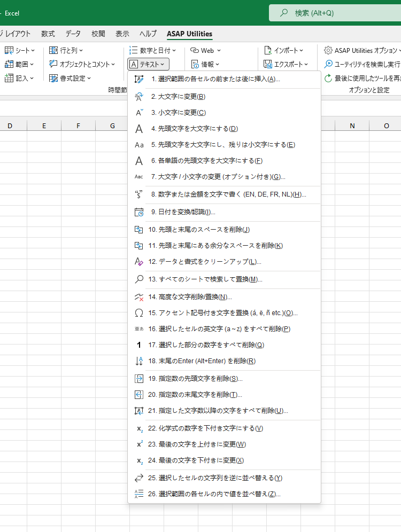Image resolution: width=401 pixels, height=532 pixels.
Task: Click the cleanup icon for データと書式をクリーンアップ
Action: pyautogui.click(x=139, y=262)
